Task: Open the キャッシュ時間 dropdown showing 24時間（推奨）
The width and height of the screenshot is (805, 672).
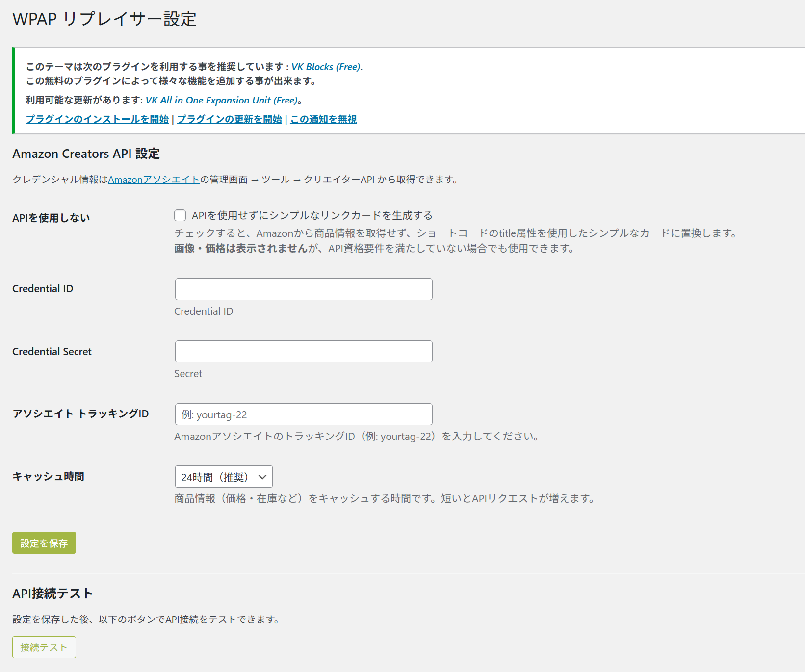Action: [224, 477]
